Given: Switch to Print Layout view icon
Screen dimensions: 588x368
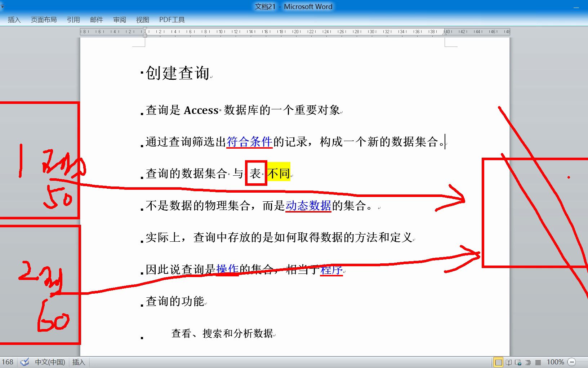Looking at the screenshot, I should coord(498,362).
